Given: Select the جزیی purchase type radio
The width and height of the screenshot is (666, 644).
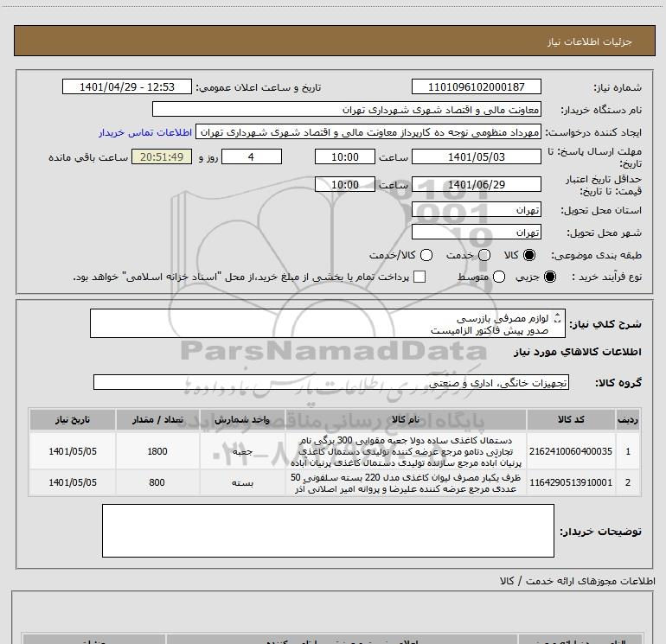Looking at the screenshot, I should click(x=550, y=277).
